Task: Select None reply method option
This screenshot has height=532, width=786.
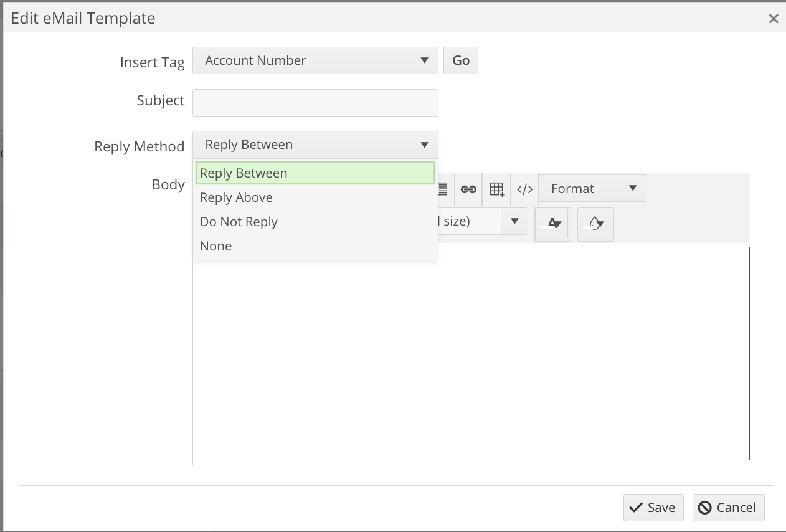Action: click(315, 246)
